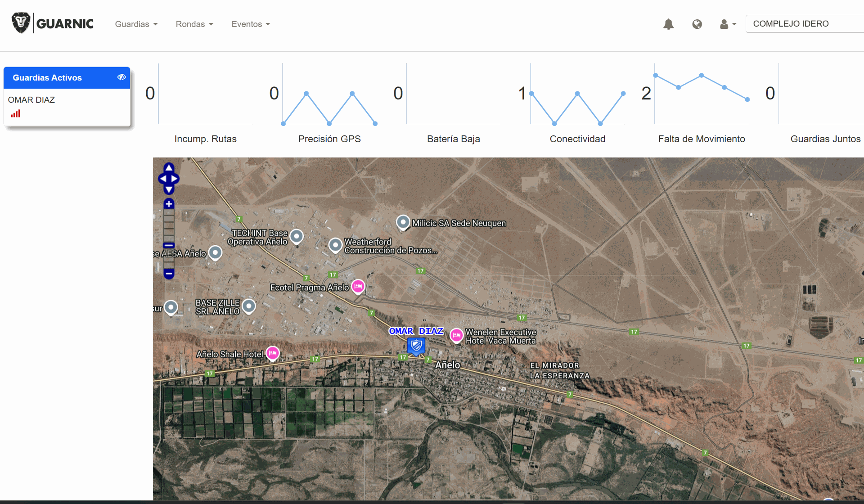Viewport: 864px width, 504px height.
Task: Expand the Rondas dropdown menu
Action: pos(194,24)
